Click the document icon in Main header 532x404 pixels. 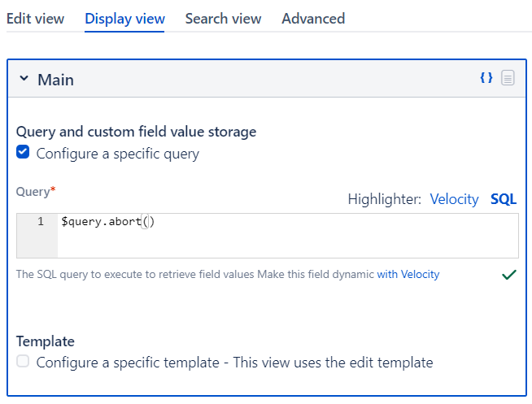508,78
